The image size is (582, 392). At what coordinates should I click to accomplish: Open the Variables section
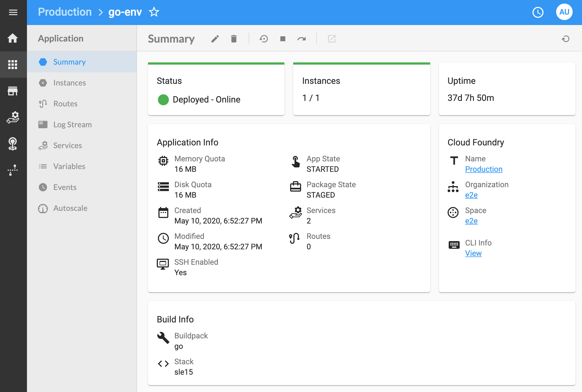tap(69, 166)
